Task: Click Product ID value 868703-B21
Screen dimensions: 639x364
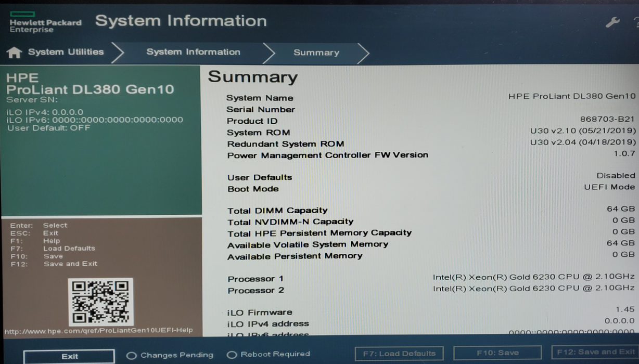Action: pyautogui.click(x=608, y=119)
